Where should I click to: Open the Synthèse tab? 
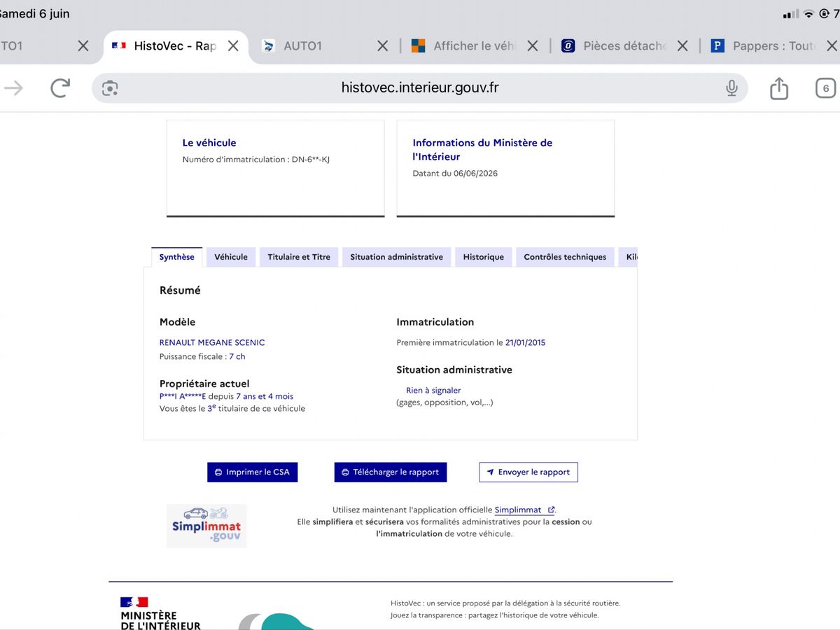pyautogui.click(x=177, y=257)
